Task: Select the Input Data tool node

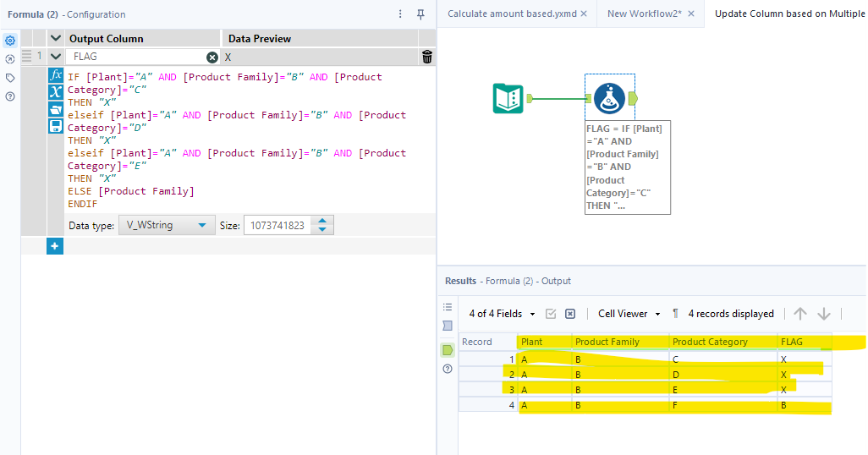Action: (x=508, y=99)
